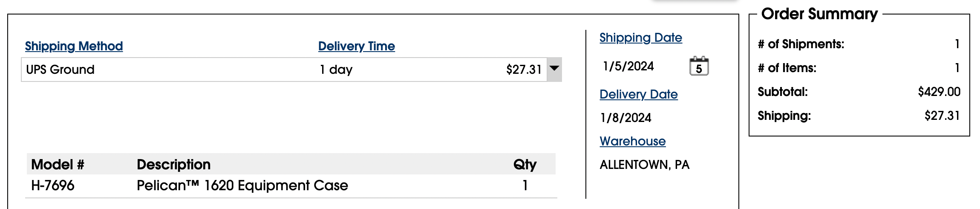Click the Shipping Method link
Viewport: 980px width, 209px height.
pyautogui.click(x=74, y=46)
